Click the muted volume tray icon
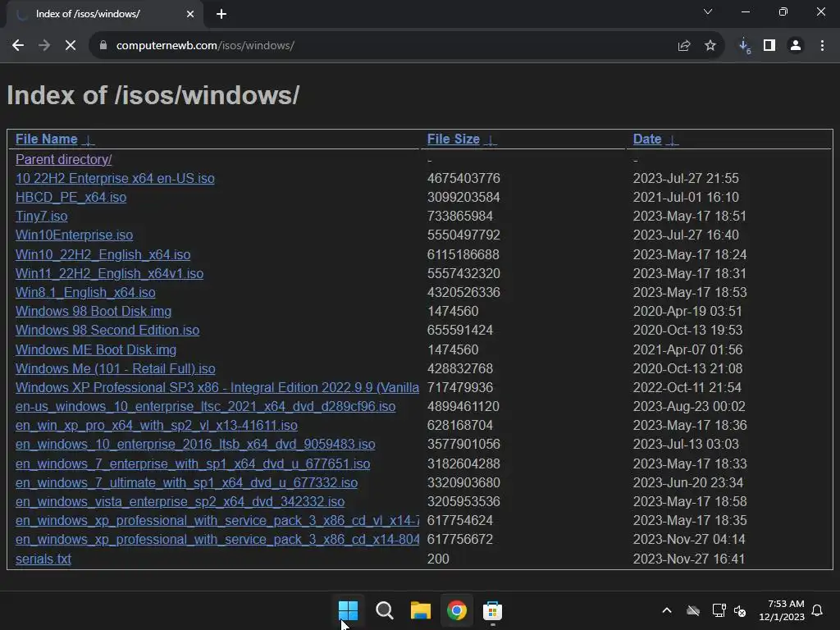Image resolution: width=840 pixels, height=630 pixels. click(x=741, y=610)
